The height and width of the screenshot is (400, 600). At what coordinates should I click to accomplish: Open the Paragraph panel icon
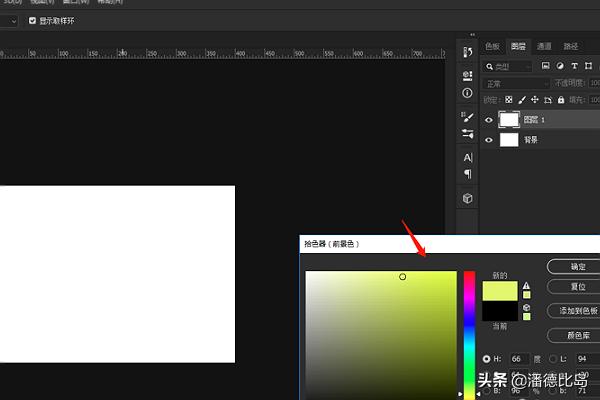pyautogui.click(x=467, y=174)
